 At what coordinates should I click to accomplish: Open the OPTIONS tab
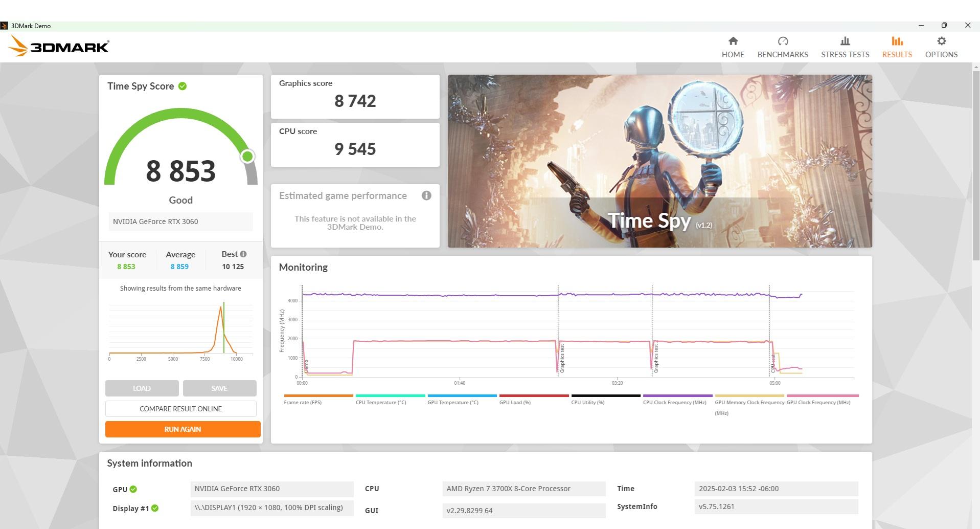[941, 47]
